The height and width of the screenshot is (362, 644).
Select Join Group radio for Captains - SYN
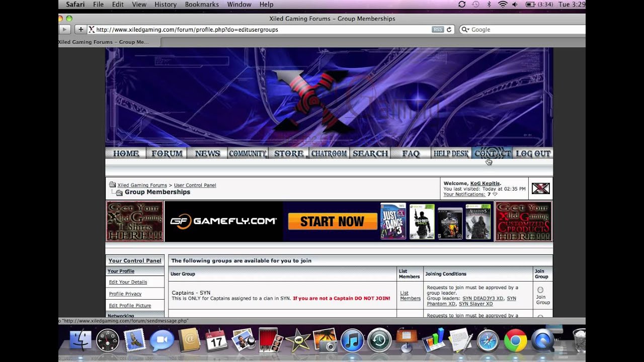(540, 290)
